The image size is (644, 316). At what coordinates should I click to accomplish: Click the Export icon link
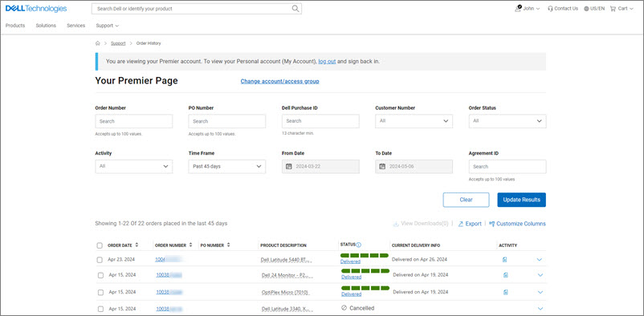[x=461, y=224]
